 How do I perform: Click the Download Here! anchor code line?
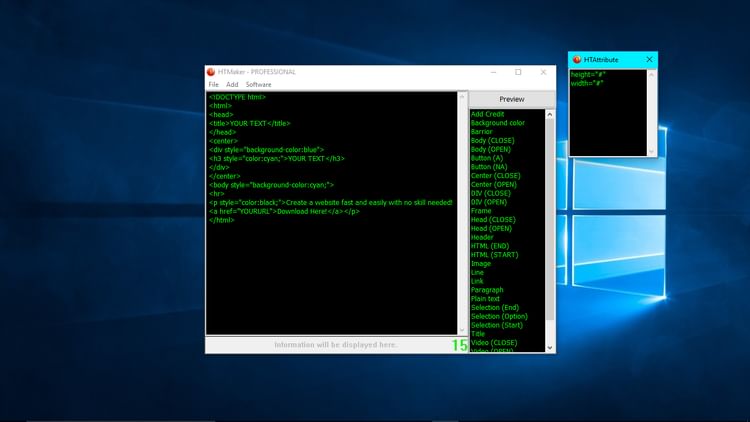284,211
